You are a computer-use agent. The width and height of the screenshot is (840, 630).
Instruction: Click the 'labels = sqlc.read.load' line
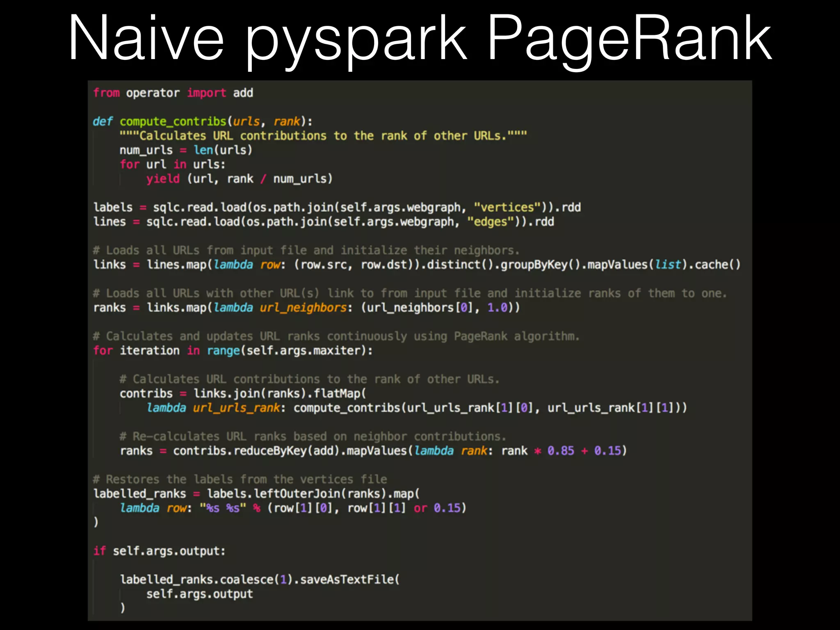pyautogui.click(x=337, y=208)
